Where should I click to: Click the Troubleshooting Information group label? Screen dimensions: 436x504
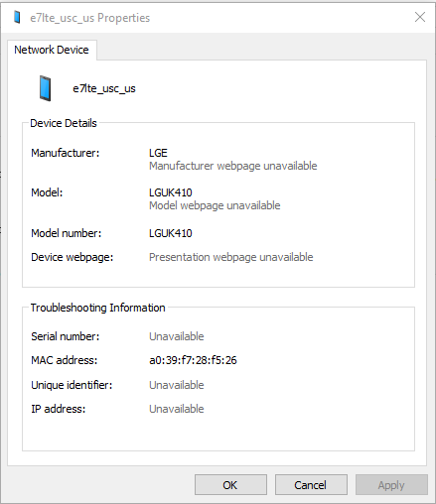[x=98, y=308]
